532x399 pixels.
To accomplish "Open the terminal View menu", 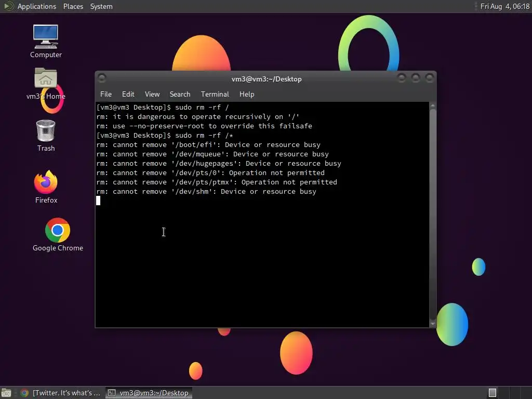I will pyautogui.click(x=152, y=95).
